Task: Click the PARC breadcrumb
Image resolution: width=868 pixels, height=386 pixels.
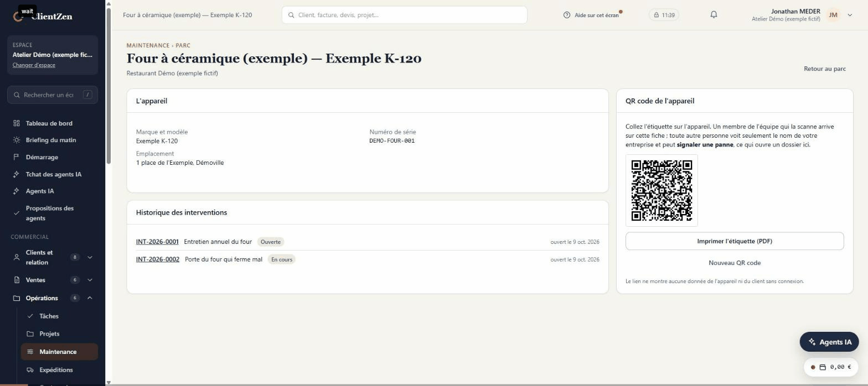Action: pyautogui.click(x=183, y=45)
